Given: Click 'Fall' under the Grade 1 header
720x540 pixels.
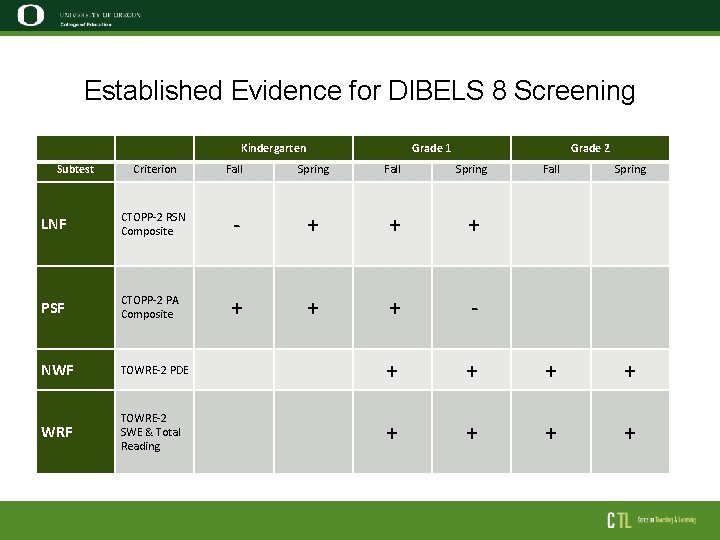Looking at the screenshot, I should [x=393, y=169].
